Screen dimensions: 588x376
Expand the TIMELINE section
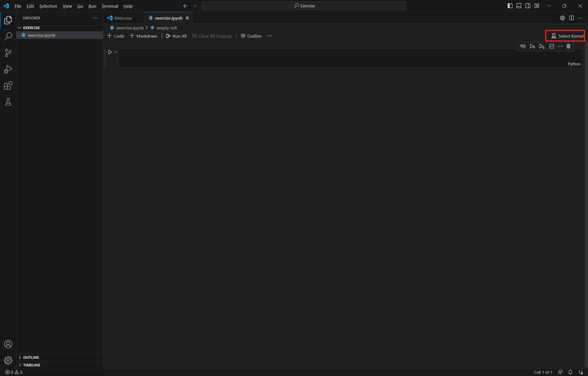31,365
